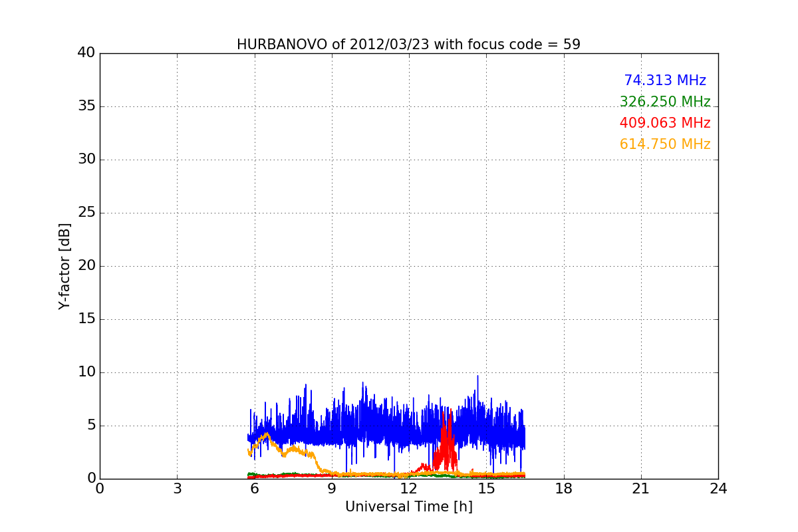Select the orange 614.750 MHz legend label
Image resolution: width=798 pixels, height=532 pixels.
click(665, 144)
